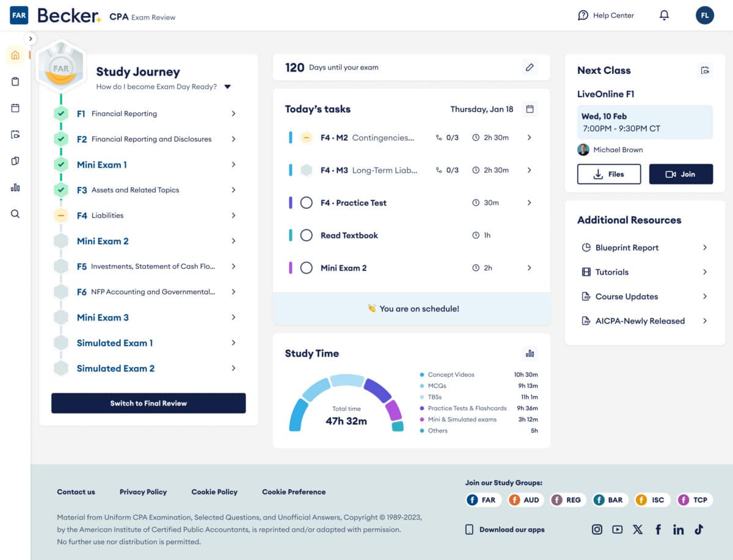Open Course Updates resource
The width and height of the screenshot is (733, 560).
point(645,296)
